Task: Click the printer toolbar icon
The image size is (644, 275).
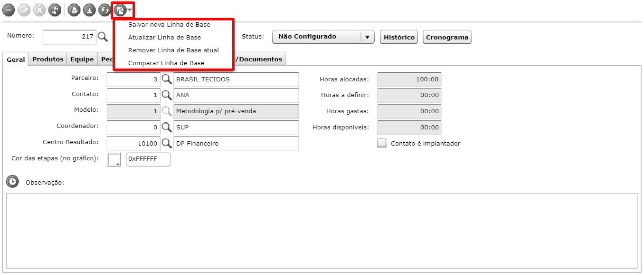Action: click(x=74, y=10)
